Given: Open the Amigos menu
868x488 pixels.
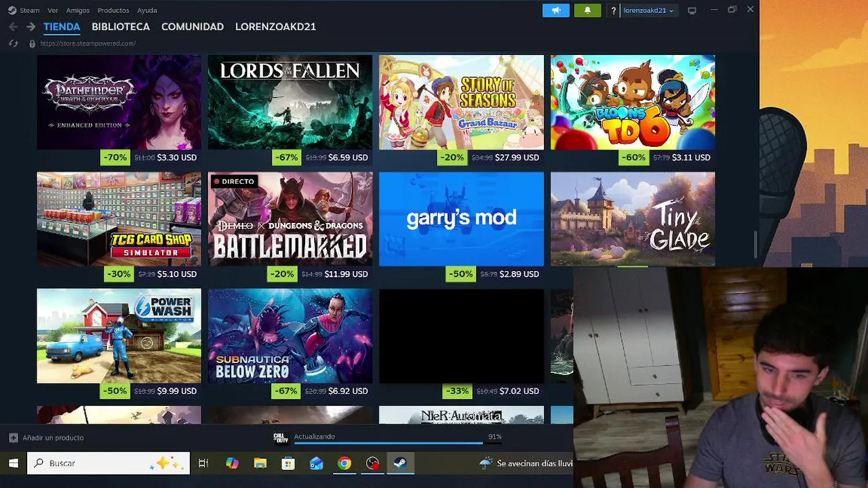Looking at the screenshot, I should pyautogui.click(x=78, y=10).
